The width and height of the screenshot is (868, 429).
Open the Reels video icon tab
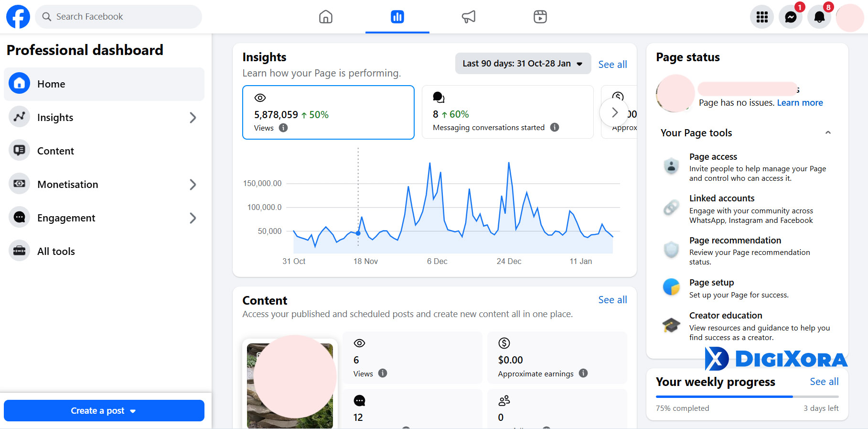(540, 17)
